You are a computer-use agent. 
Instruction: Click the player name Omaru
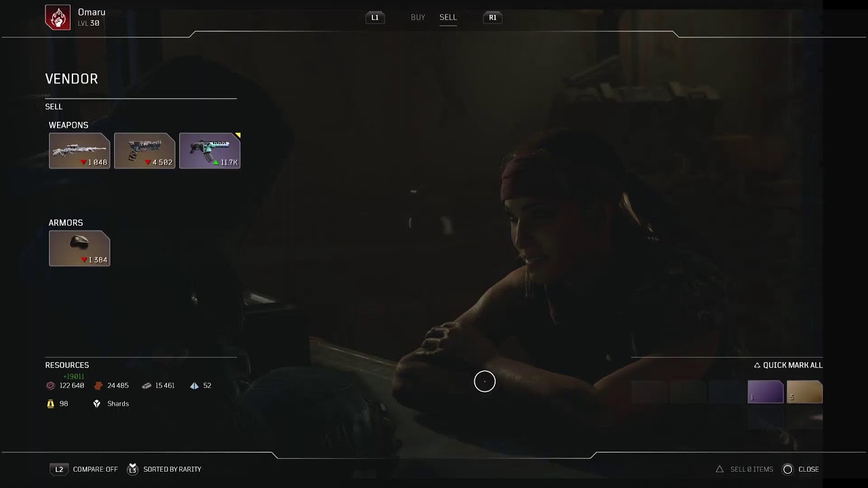click(x=92, y=12)
